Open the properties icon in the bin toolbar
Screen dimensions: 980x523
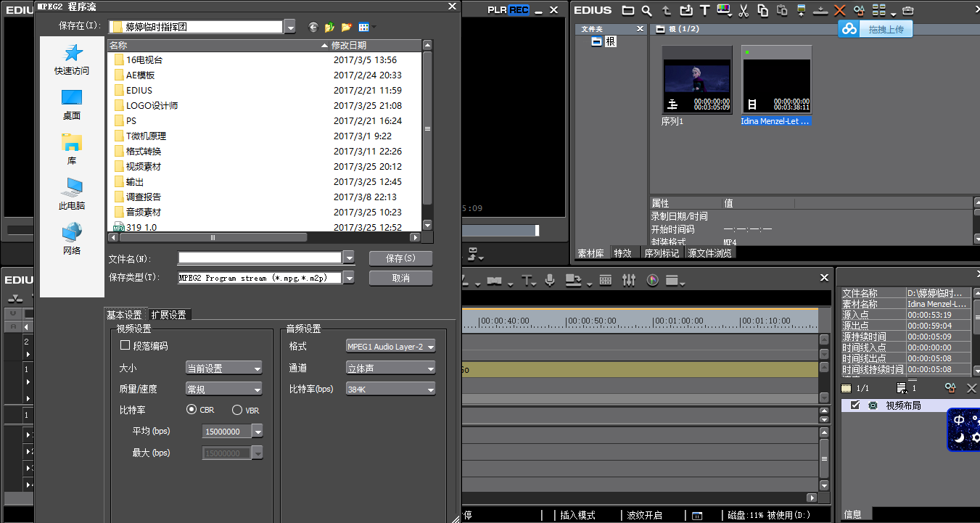860,10
